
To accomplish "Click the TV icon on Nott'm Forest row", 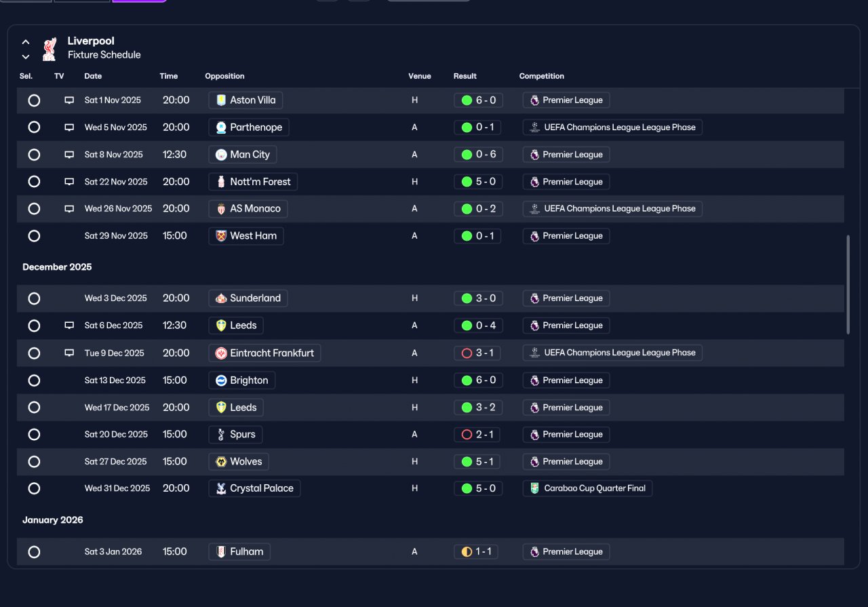I will tap(69, 182).
